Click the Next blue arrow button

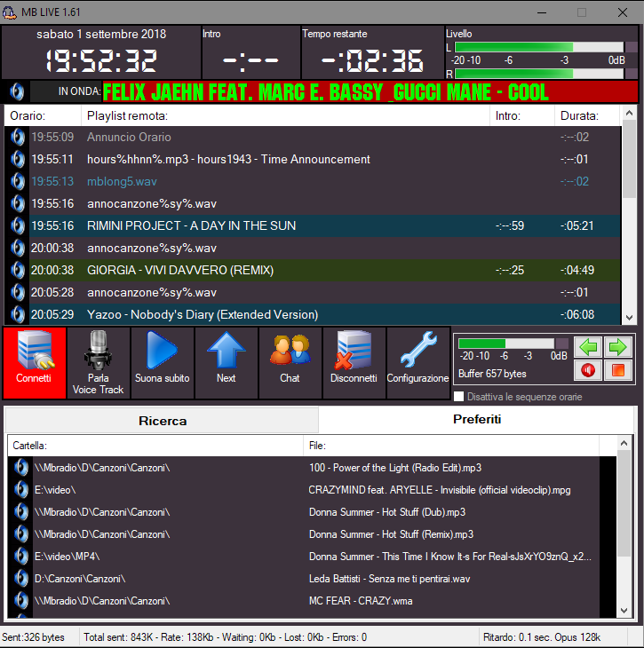pyautogui.click(x=227, y=363)
